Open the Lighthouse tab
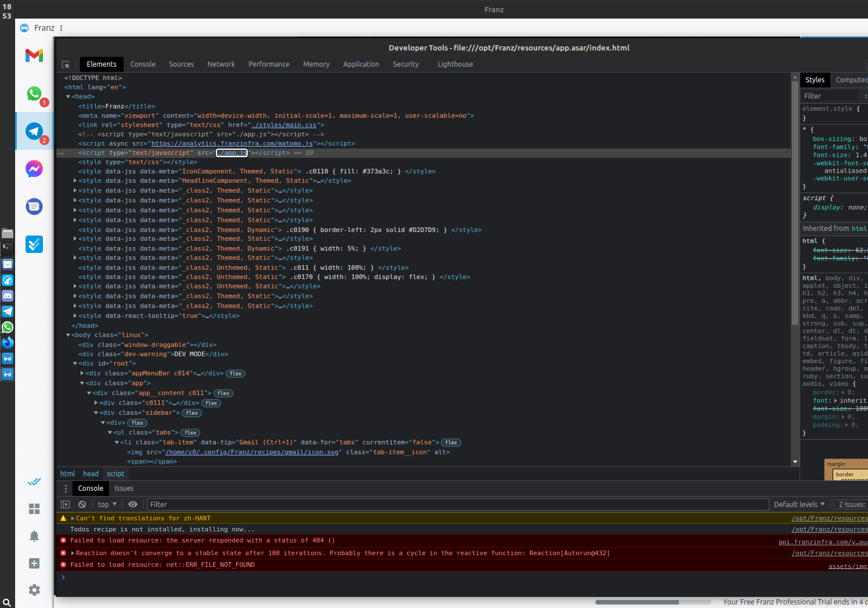This screenshot has width=868, height=608. tap(455, 64)
